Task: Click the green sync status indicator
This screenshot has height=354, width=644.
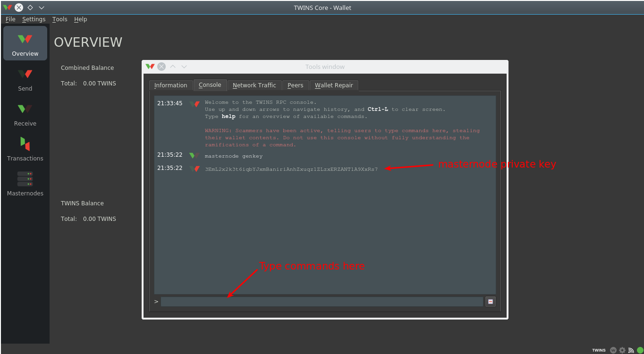Action: (x=640, y=350)
